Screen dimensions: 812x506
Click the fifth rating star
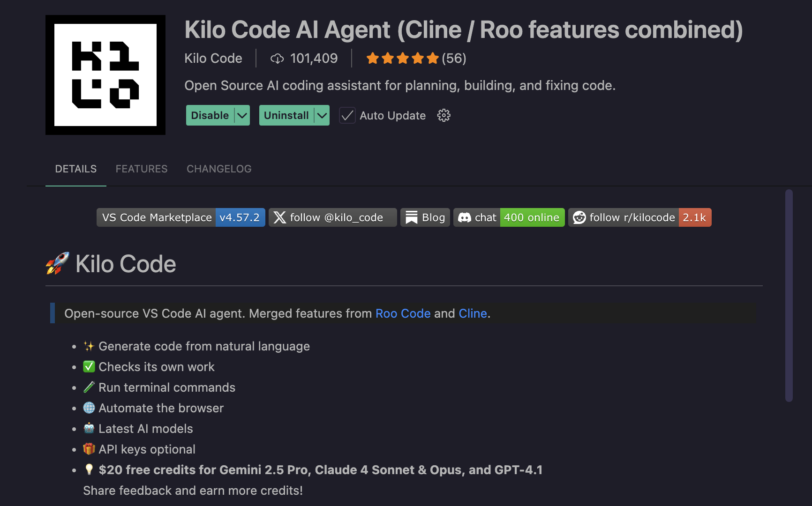click(432, 58)
